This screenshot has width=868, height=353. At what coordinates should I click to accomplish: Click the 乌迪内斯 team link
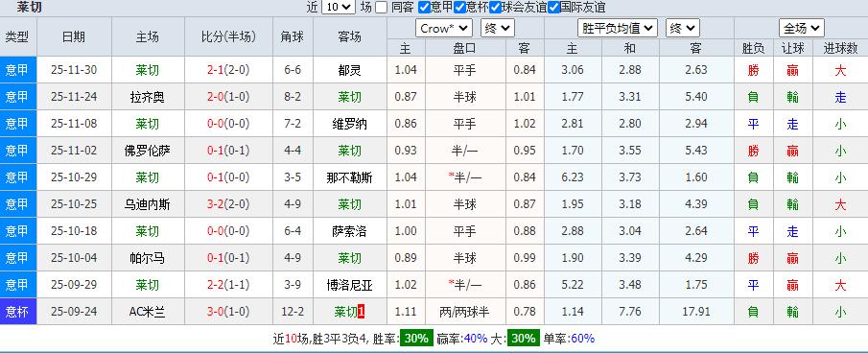[x=147, y=204]
